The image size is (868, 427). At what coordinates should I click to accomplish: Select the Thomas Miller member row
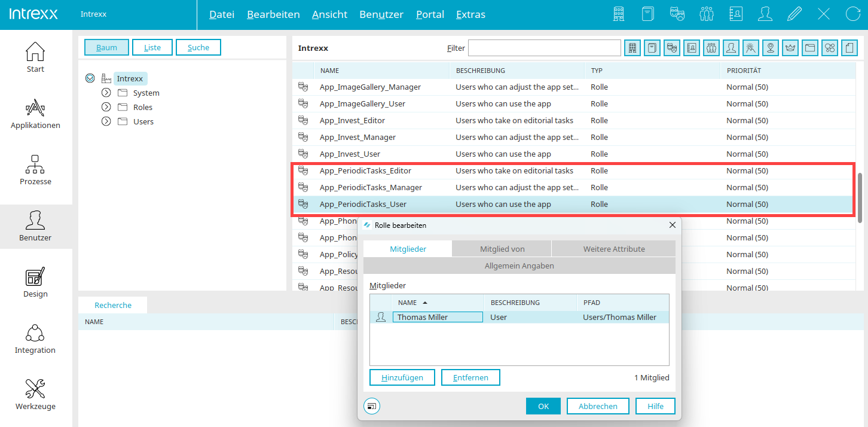point(519,318)
